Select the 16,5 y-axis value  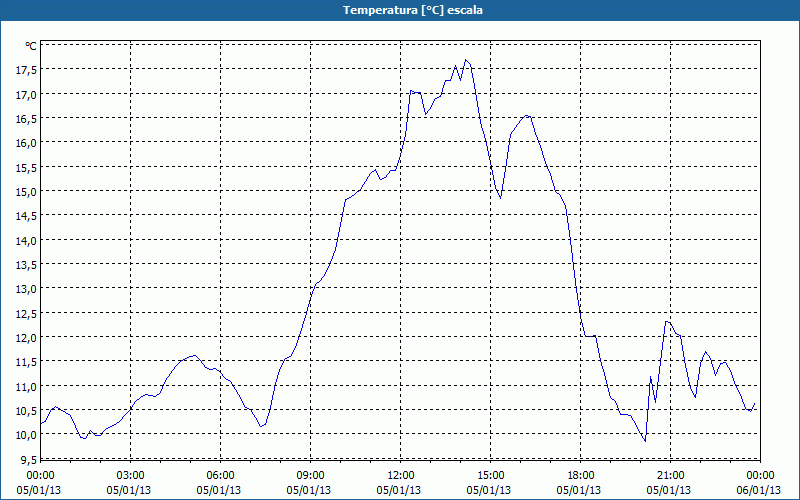click(x=26, y=119)
